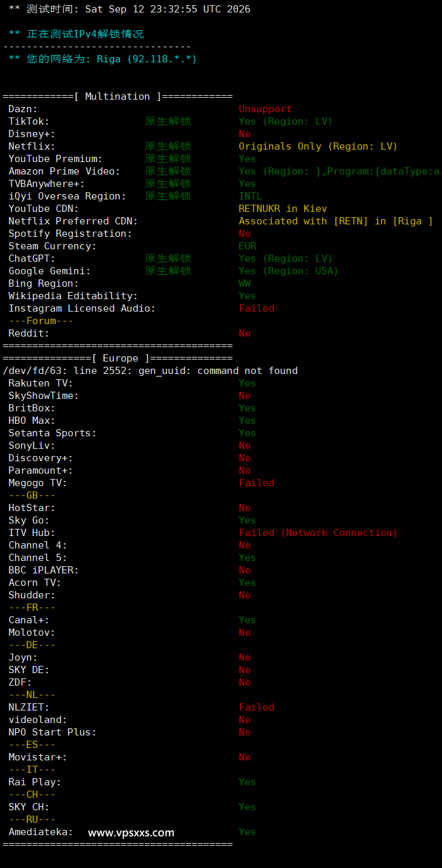
Task: Select the SkyShowTime label
Action: coord(44,396)
